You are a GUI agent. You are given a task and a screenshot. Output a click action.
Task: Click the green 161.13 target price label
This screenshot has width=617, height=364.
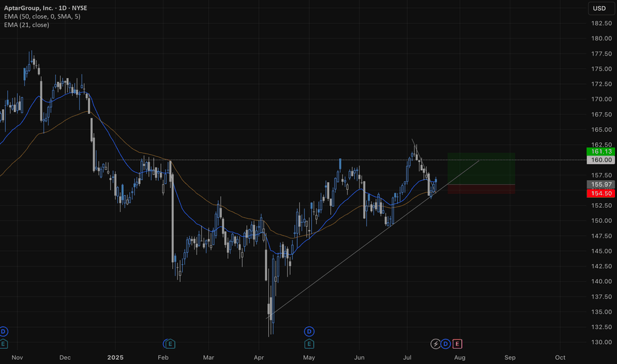(600, 152)
